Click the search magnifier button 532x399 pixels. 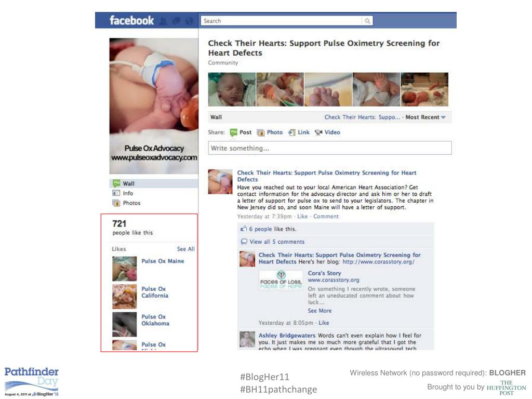click(x=367, y=21)
